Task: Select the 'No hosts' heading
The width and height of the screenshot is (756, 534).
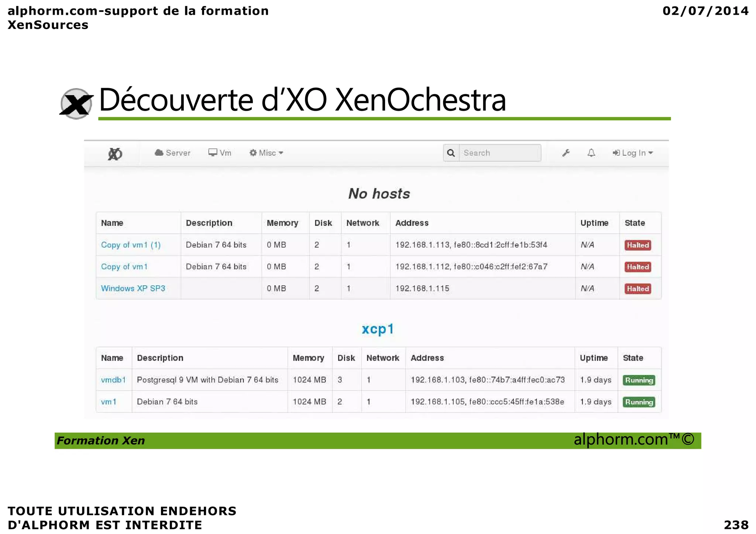Action: click(379, 194)
